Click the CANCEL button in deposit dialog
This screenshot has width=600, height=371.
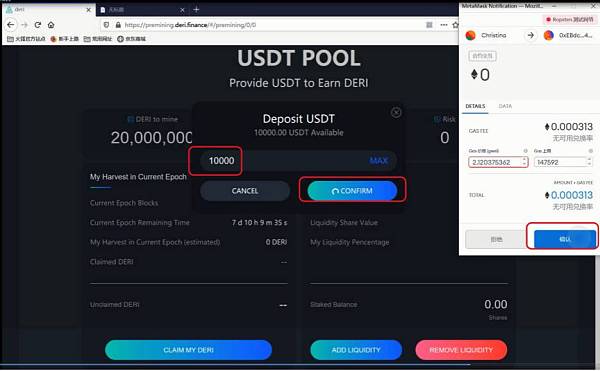245,190
